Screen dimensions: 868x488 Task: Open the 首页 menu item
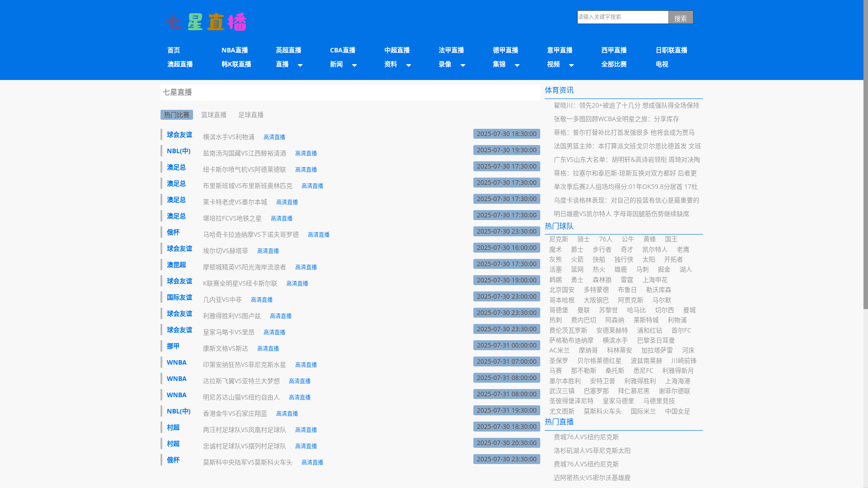(174, 50)
